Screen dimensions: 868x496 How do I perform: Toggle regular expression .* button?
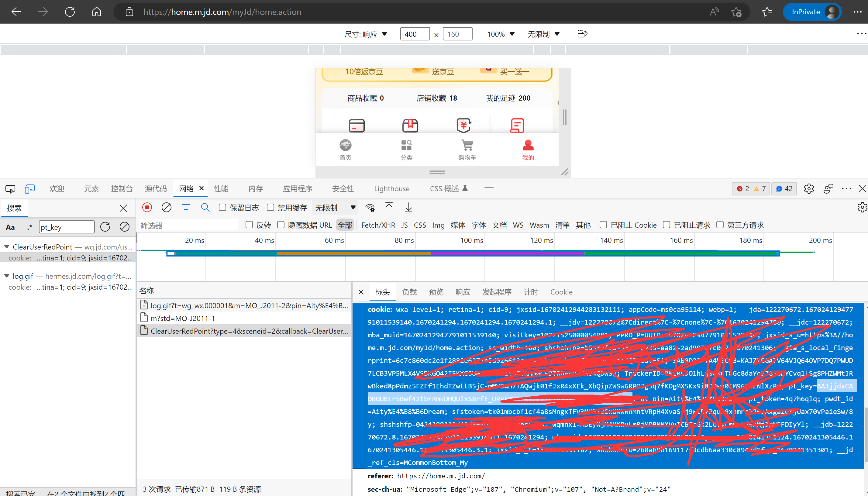30,227
